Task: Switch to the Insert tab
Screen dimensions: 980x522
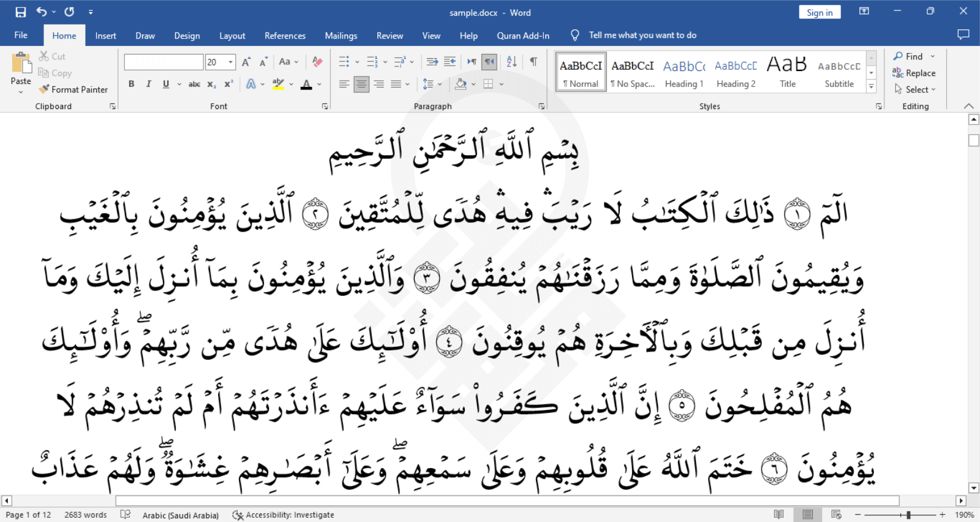Action: click(x=105, y=36)
